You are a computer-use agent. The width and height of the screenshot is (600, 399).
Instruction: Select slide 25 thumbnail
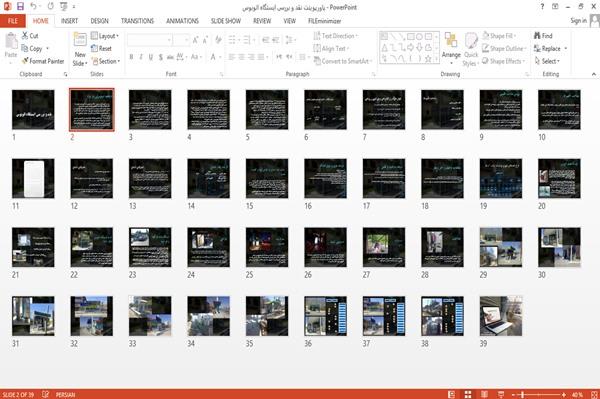tap(267, 248)
